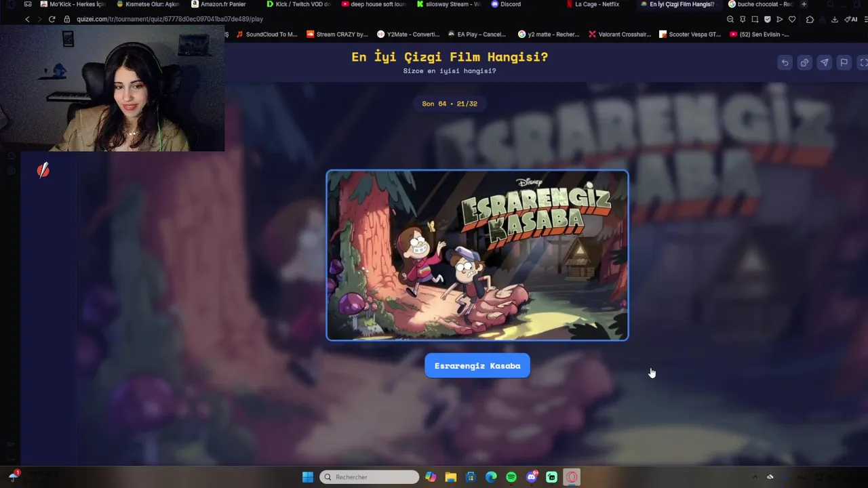Switch to the buche chocolat tab
Screen dimensions: 868x488
click(x=759, y=4)
